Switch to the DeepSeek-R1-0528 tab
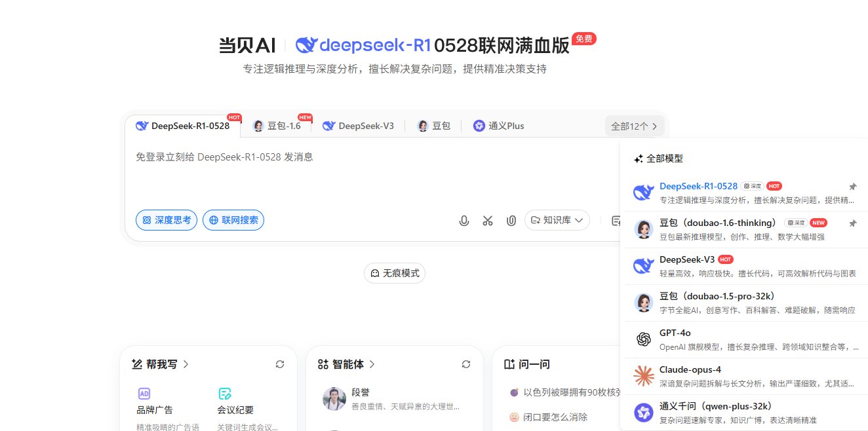This screenshot has height=431, width=868. [182, 126]
